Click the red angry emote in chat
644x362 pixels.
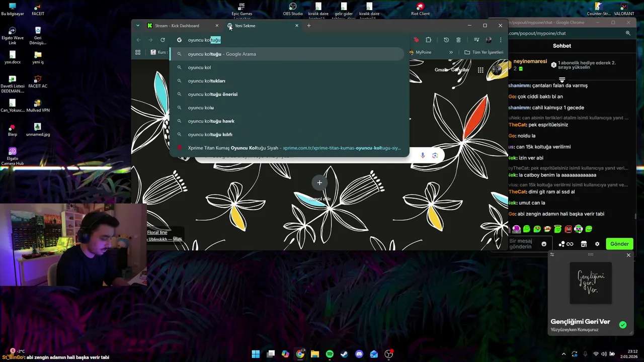pyautogui.click(x=568, y=229)
